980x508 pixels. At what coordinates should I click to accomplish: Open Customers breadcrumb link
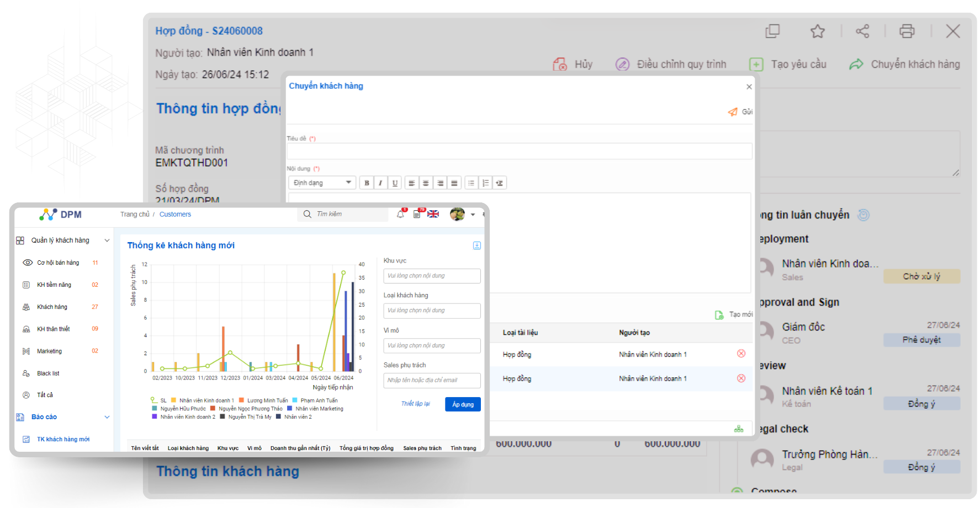coord(175,215)
